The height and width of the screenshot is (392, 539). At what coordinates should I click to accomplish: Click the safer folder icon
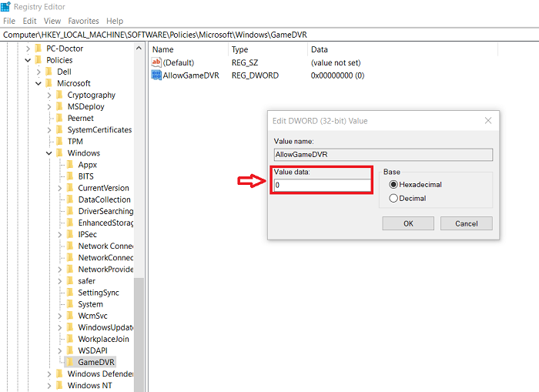pos(70,281)
